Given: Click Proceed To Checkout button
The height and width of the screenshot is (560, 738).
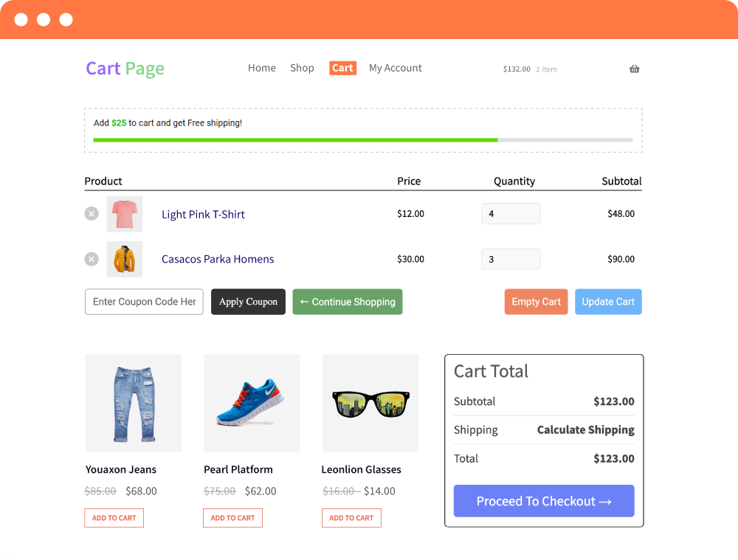Looking at the screenshot, I should click(544, 501).
